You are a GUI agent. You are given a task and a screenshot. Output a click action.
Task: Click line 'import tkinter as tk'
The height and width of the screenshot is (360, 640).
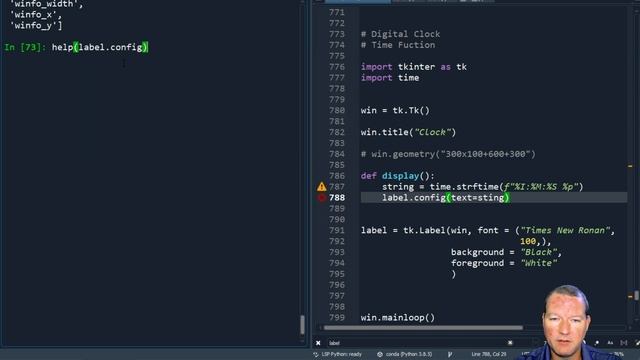(413, 67)
